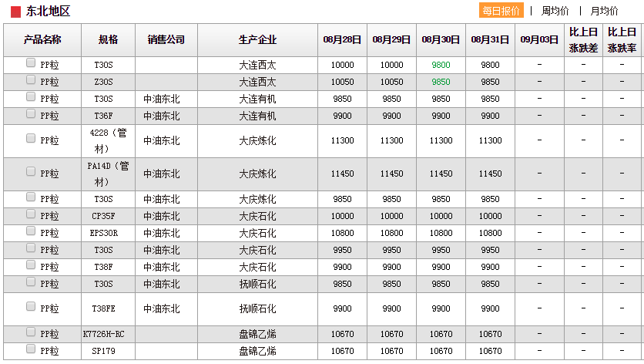The width and height of the screenshot is (644, 364).
Task: Click the 比上日涨跌差 column header
Action: pos(583,40)
